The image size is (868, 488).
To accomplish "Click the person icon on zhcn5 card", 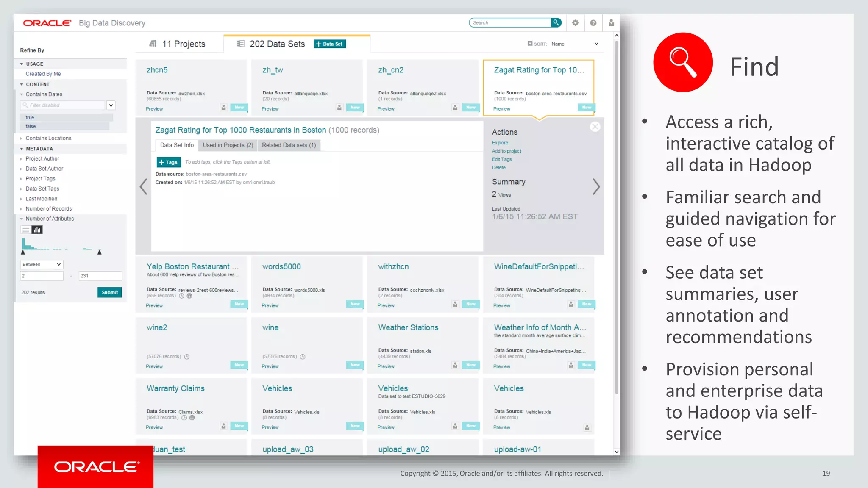I will coord(224,108).
